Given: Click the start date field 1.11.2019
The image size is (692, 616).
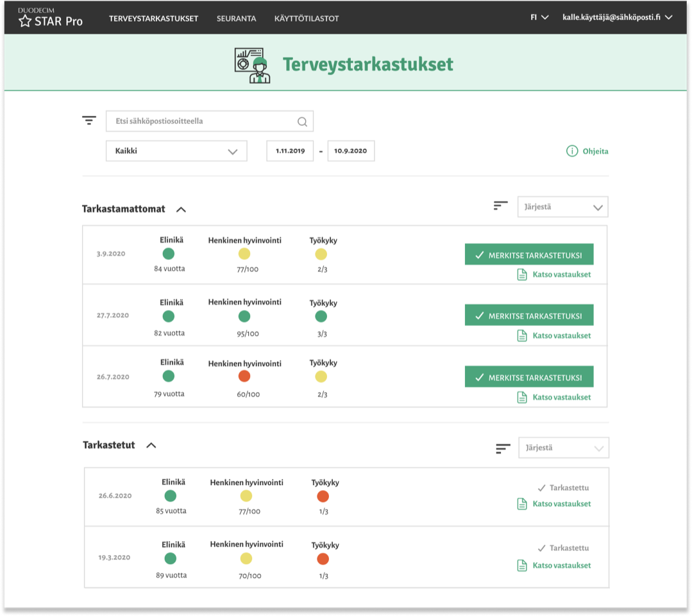Looking at the screenshot, I should 290,151.
